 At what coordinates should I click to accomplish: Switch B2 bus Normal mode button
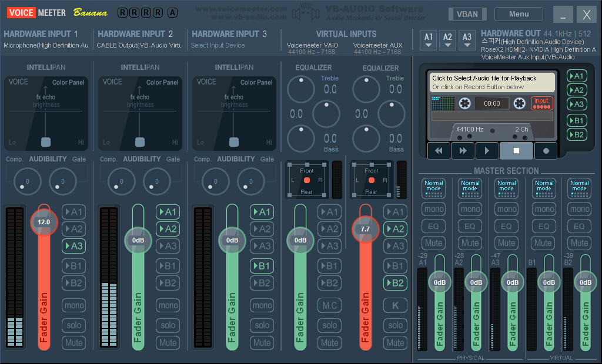[579, 188]
